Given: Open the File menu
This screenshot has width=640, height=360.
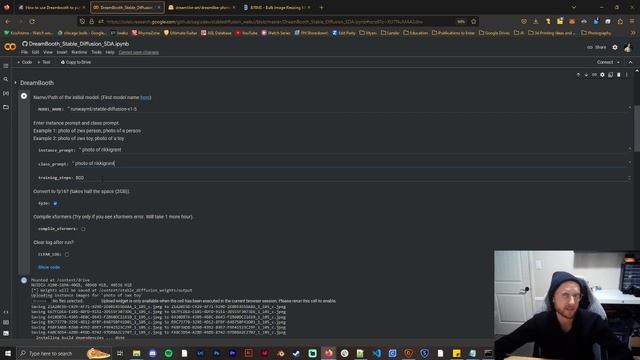Looking at the screenshot, I should (x=24, y=52).
